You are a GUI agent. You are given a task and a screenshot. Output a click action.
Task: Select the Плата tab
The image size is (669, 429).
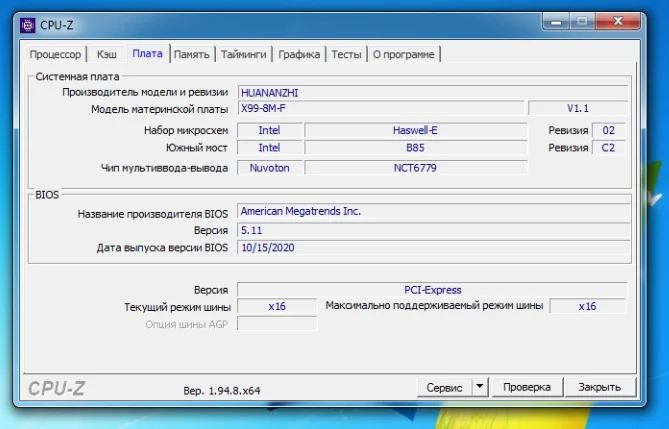[148, 53]
